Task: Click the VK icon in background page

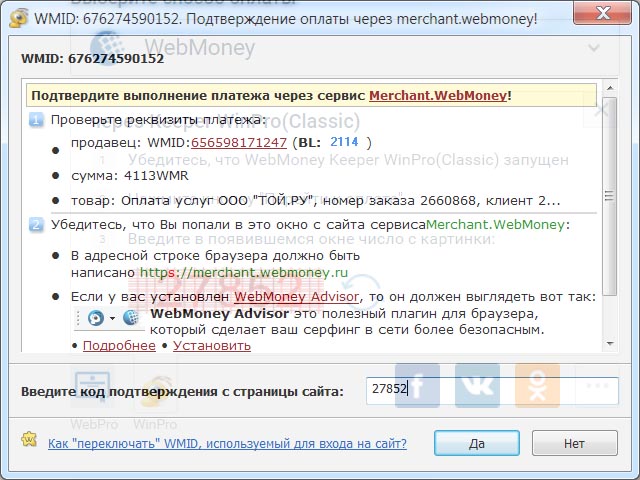Action: click(477, 386)
